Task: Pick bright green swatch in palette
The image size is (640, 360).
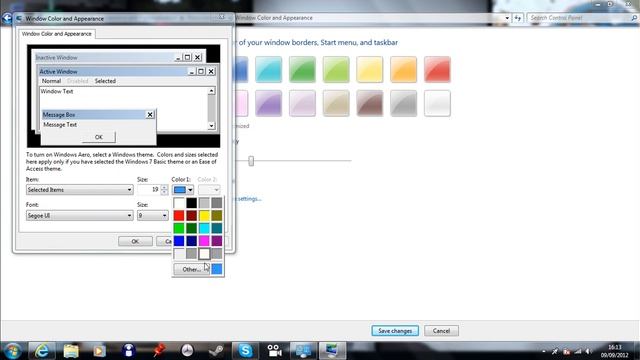Action: point(179,228)
